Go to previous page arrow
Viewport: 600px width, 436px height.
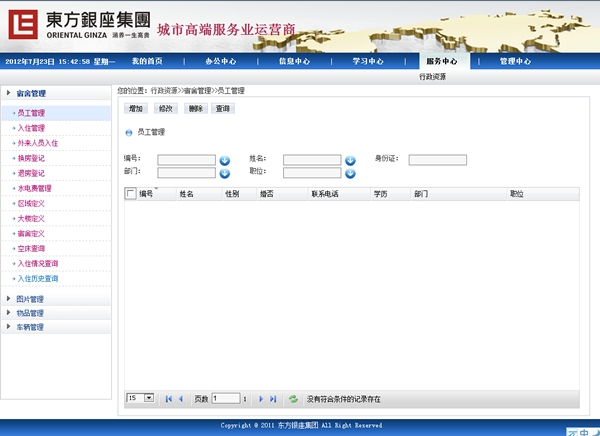181,399
